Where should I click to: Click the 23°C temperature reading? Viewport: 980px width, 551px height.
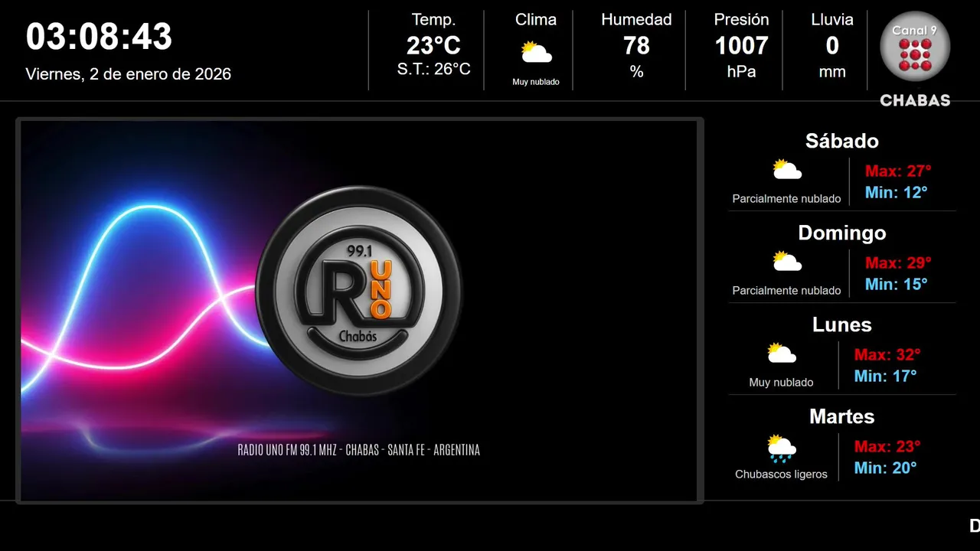click(433, 46)
